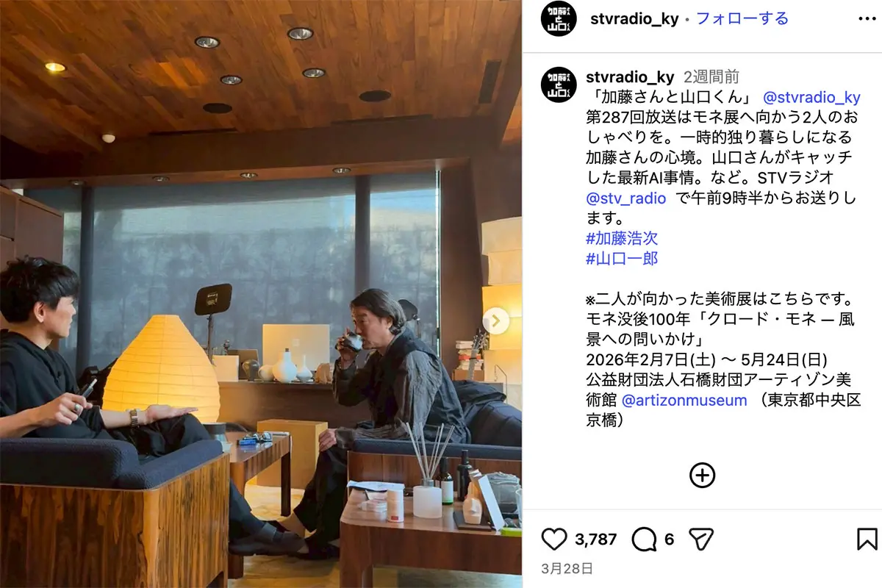Open the stvradio_ky avatar beside the caption
The height and width of the screenshot is (588, 882).
tap(559, 85)
